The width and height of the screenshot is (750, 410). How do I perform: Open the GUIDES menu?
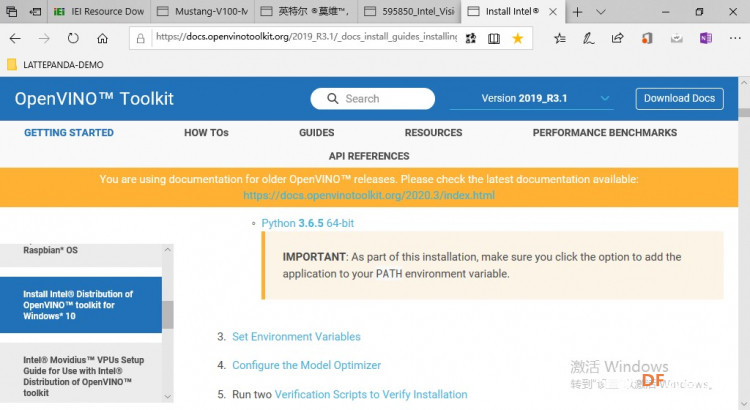coord(317,133)
